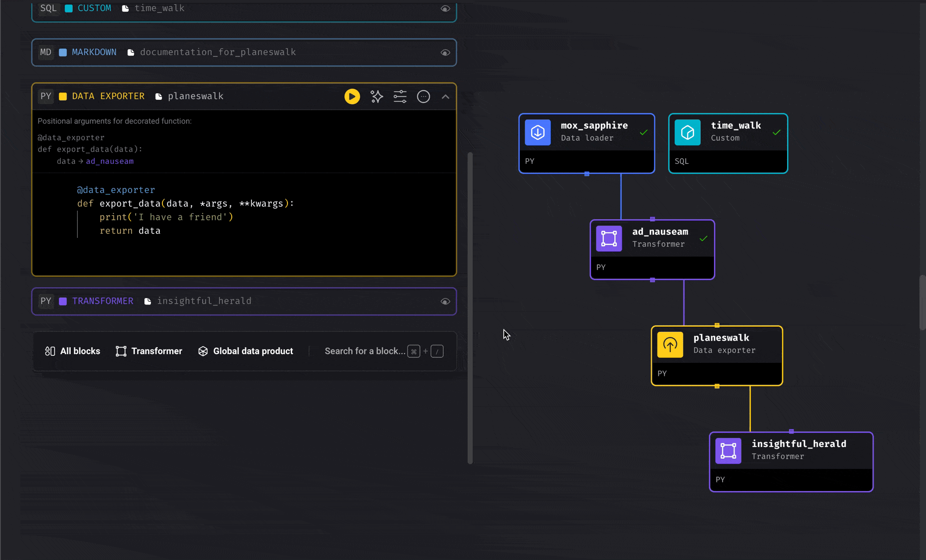Click the insightful_herald node title in graph
Image resolution: width=926 pixels, height=560 pixels.
(799, 443)
